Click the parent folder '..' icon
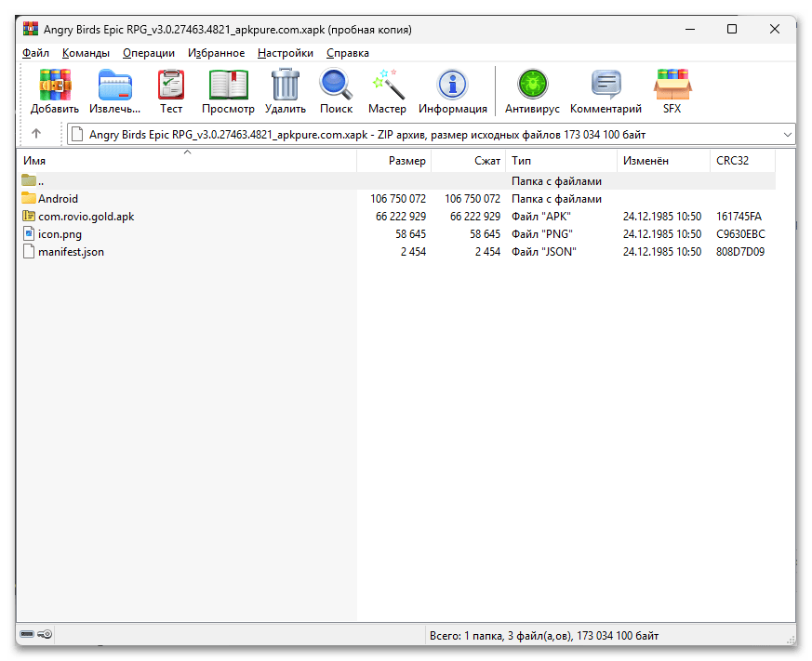 (29, 180)
